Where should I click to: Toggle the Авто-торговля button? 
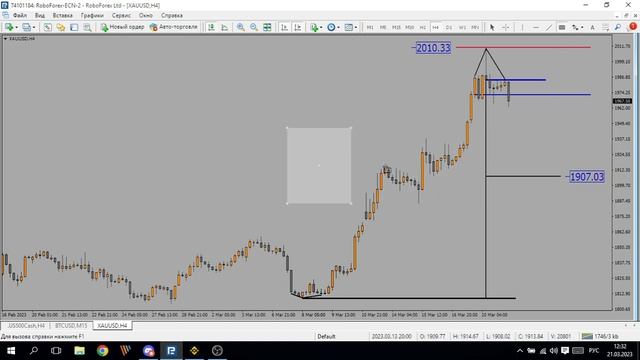click(173, 27)
